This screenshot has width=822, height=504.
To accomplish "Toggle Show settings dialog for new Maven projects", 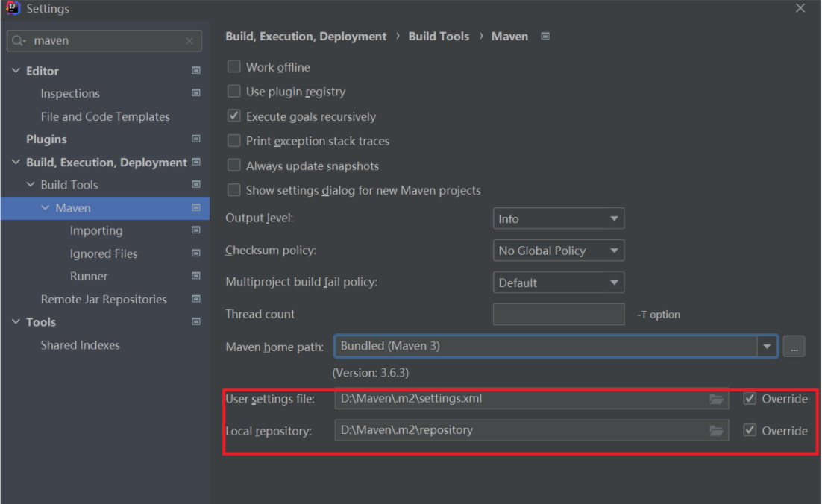I will [233, 189].
